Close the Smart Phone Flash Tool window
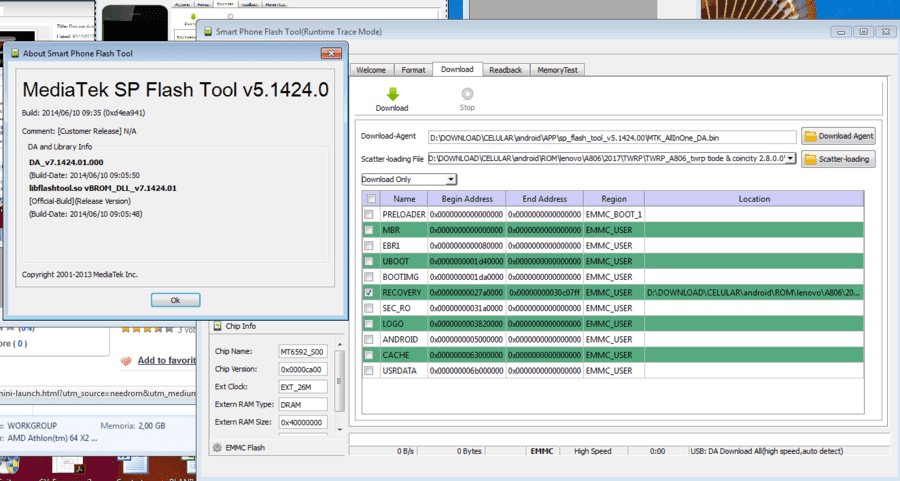The width and height of the screenshot is (900, 481). tap(886, 32)
